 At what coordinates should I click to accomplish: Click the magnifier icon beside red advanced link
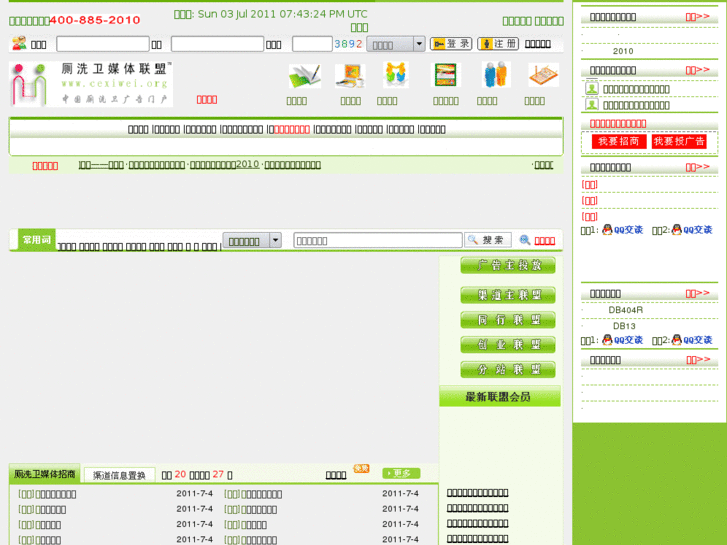pyautogui.click(x=524, y=240)
